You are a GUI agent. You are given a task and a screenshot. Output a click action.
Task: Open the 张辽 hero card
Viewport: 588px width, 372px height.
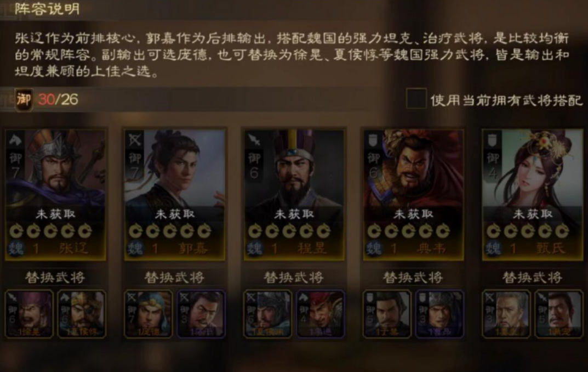tap(55, 195)
